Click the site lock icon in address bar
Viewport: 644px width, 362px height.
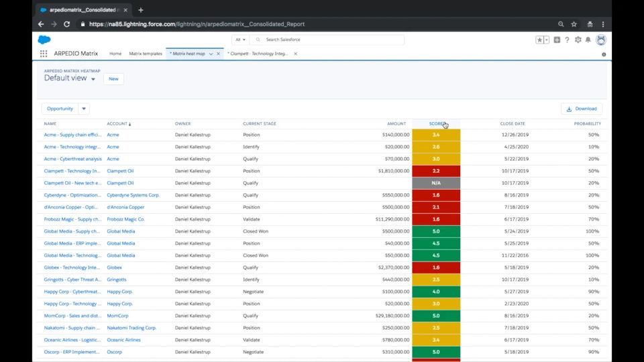click(x=83, y=24)
